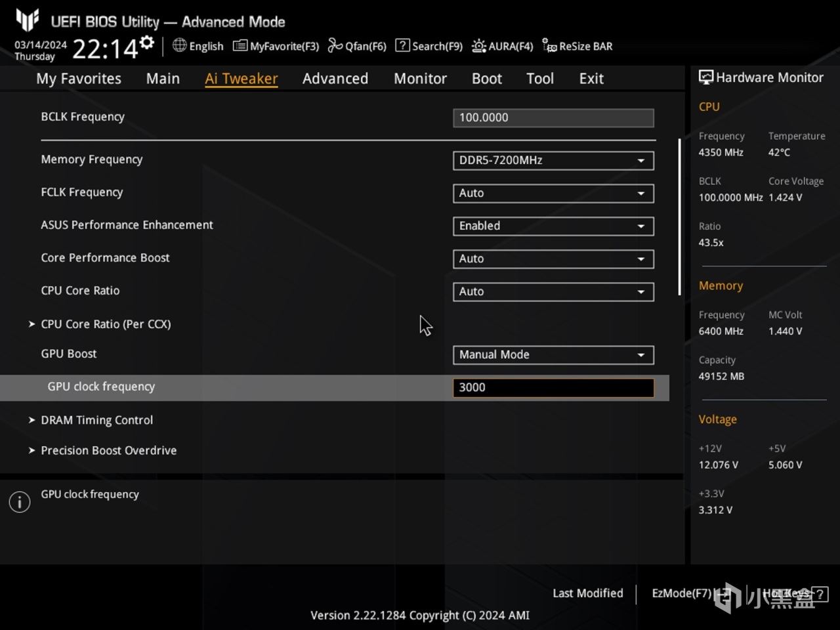Switch to EzMode(F7)
Viewport: 840px width, 630px height.
click(690, 593)
